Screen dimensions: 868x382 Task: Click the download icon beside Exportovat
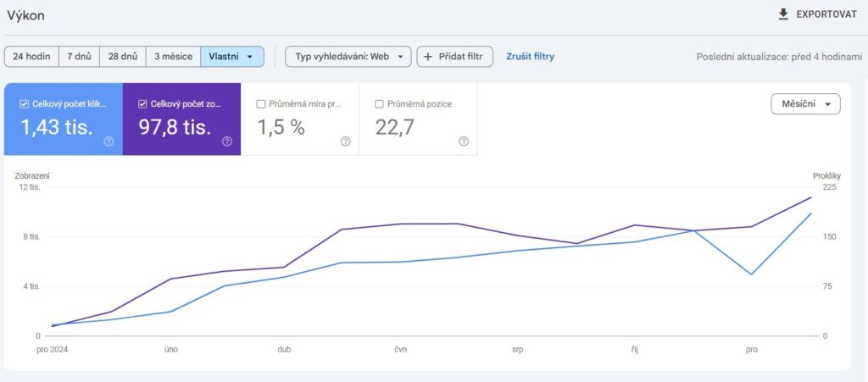click(783, 14)
